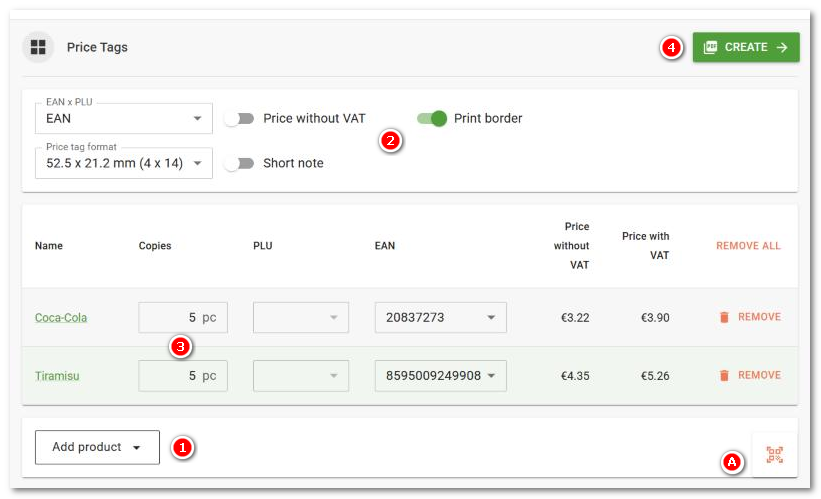Open EAN dropdown showing 20837273
821x499 pixels.
(440, 317)
